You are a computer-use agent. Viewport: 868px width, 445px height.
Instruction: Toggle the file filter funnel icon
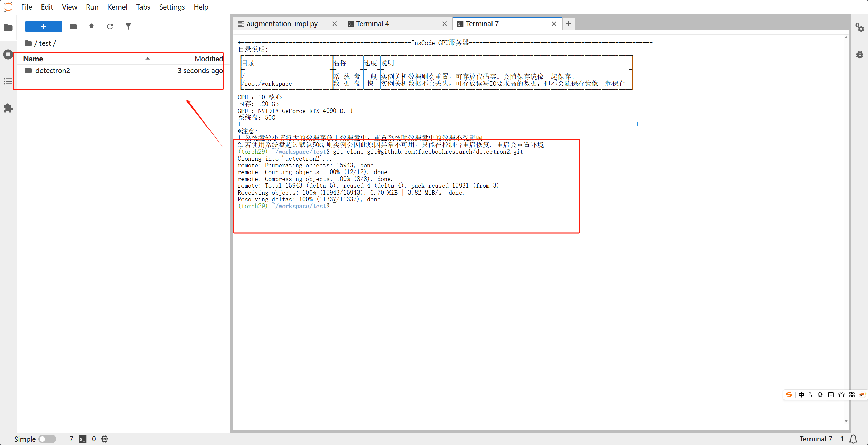pos(128,27)
